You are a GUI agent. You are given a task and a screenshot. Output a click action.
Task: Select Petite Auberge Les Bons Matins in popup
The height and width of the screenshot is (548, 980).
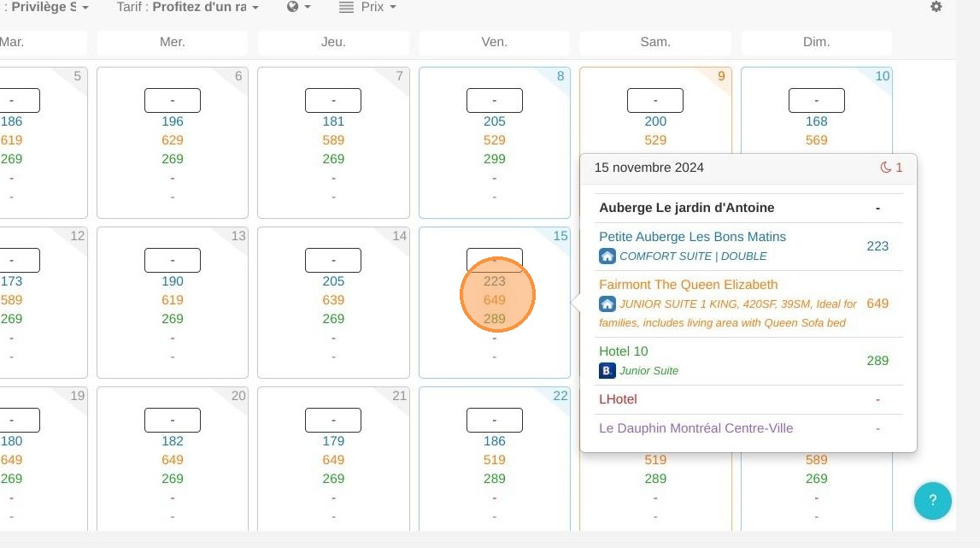click(692, 237)
